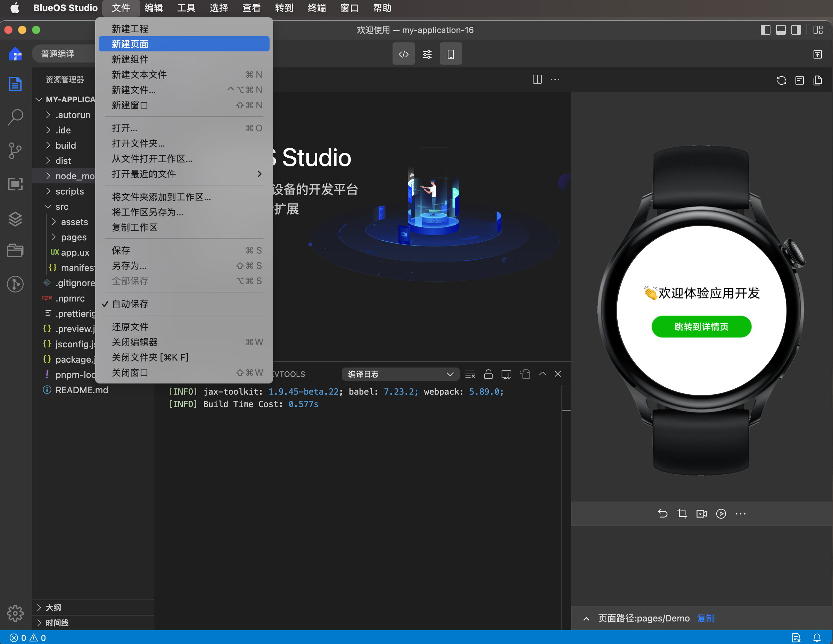Viewport: 833px width, 644px height.
Task: Open the settings gear at bottom left
Action: (15, 613)
